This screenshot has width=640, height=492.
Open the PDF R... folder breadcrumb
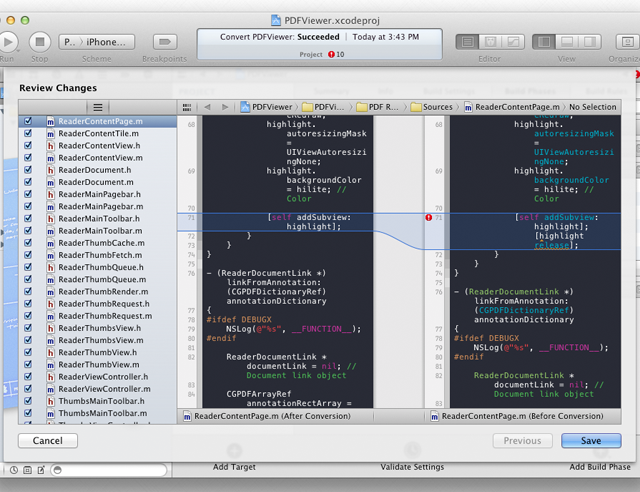point(378,107)
